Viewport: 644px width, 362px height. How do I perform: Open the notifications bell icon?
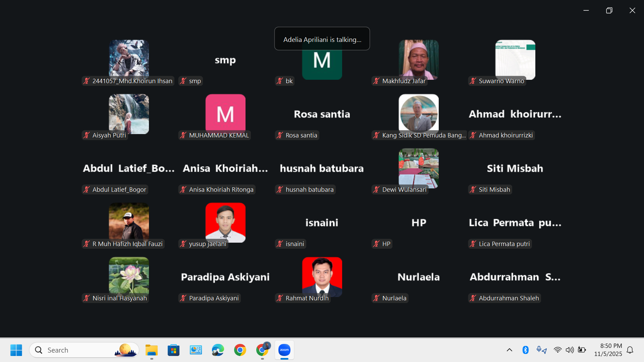[630, 350]
